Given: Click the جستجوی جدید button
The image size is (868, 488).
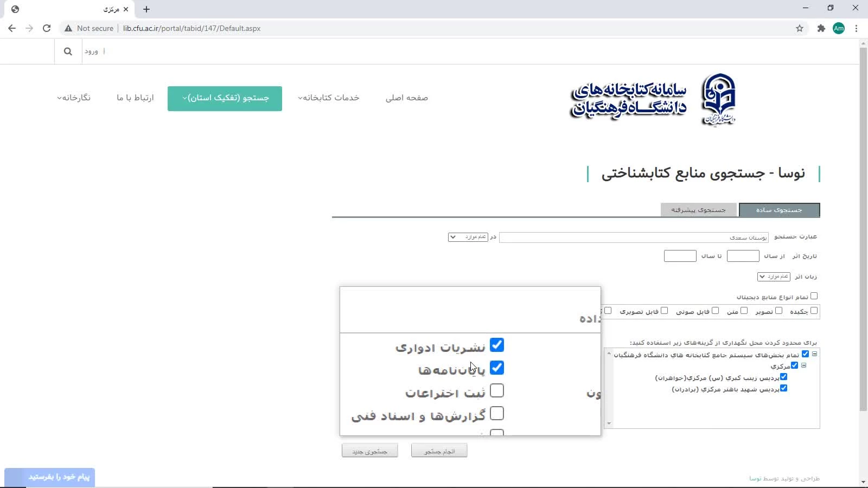Looking at the screenshot, I should [369, 451].
